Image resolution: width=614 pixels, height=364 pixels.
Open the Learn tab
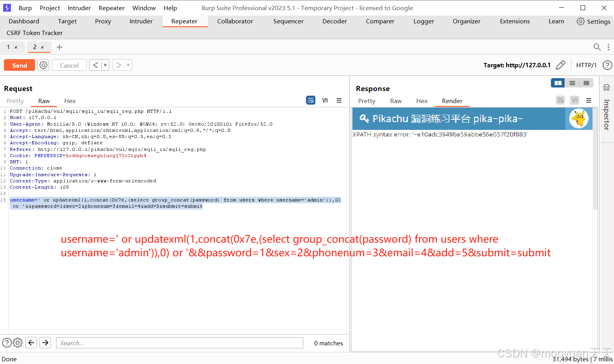click(556, 21)
